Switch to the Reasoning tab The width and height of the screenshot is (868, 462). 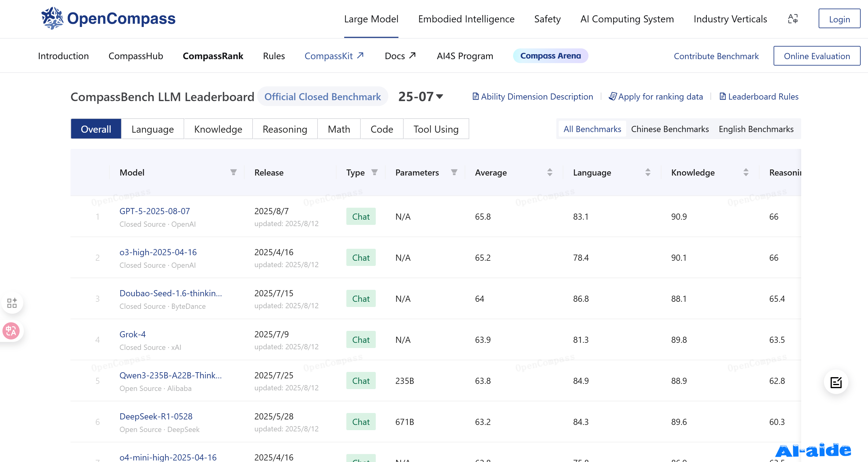[285, 129]
